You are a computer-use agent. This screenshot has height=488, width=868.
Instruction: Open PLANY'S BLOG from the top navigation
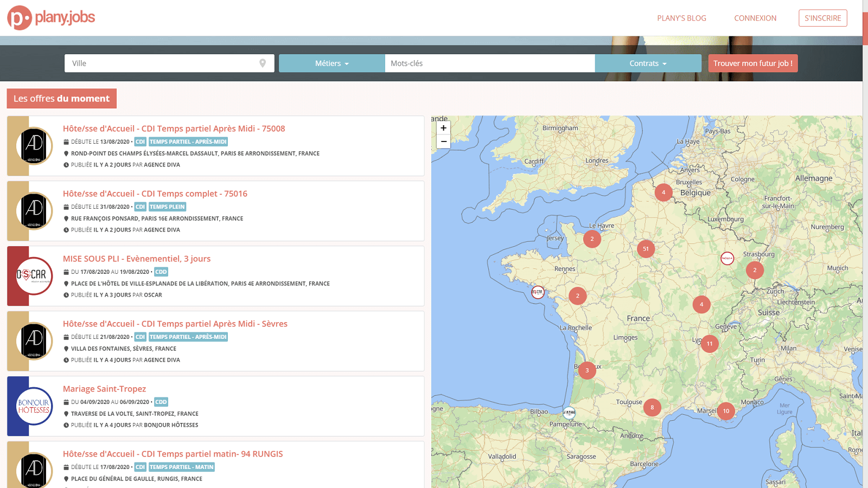[681, 18]
